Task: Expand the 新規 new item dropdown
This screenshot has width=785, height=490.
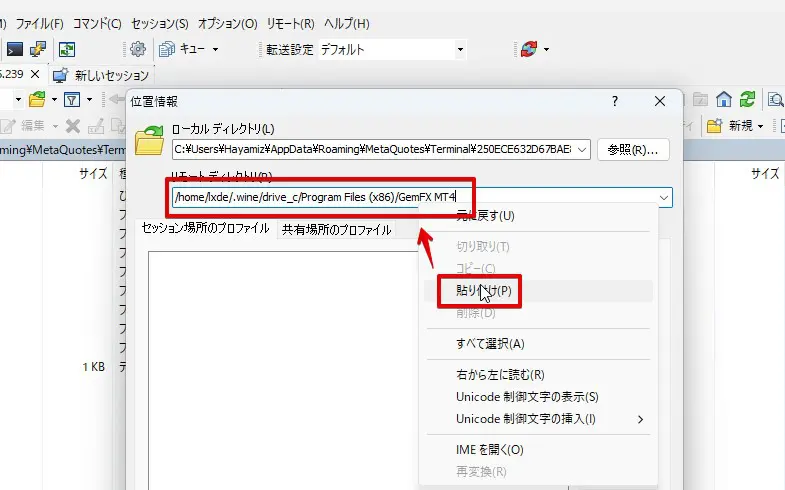Action: click(x=761, y=126)
